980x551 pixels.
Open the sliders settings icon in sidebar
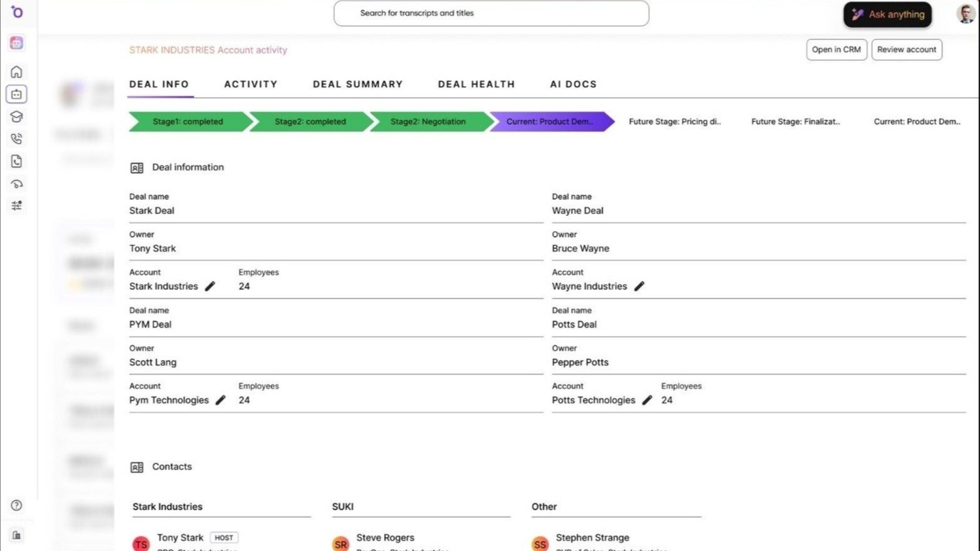coord(17,206)
